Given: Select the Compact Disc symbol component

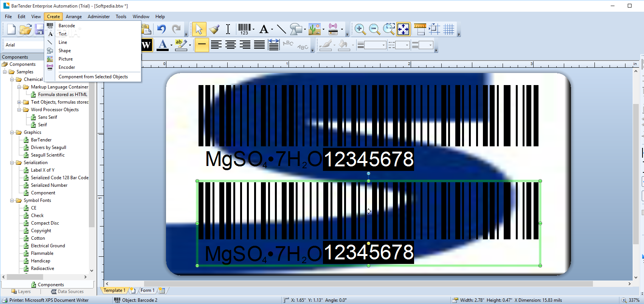Looking at the screenshot, I should (x=45, y=223).
